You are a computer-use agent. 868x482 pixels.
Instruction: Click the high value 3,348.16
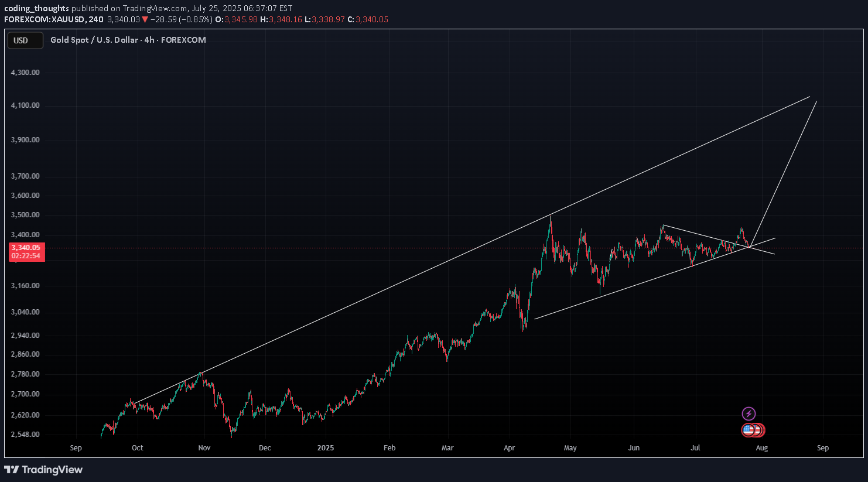point(285,19)
